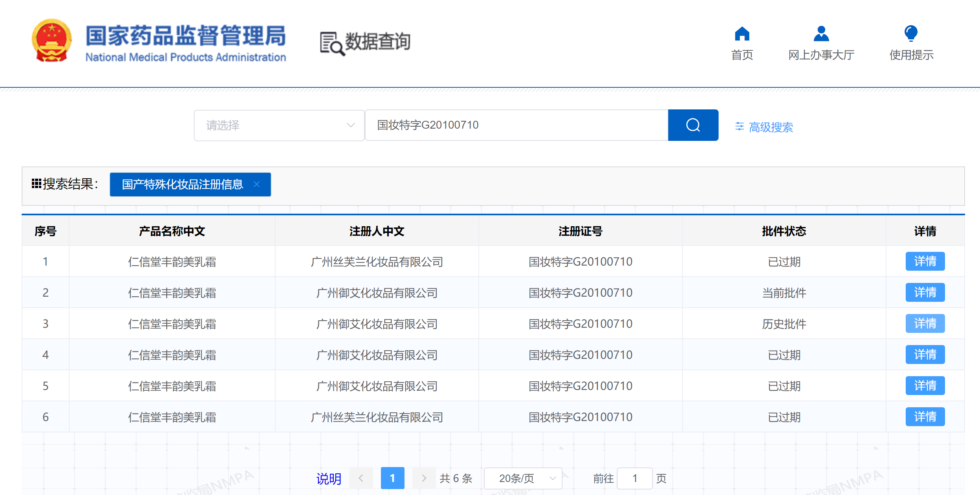
Task: Open 网上办事大厅 person icon
Action: point(821,34)
